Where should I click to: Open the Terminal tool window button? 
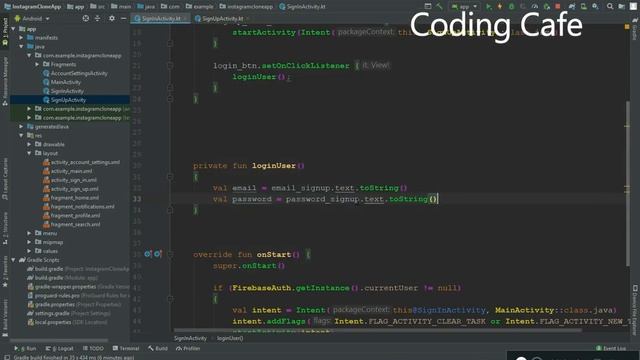126,349
